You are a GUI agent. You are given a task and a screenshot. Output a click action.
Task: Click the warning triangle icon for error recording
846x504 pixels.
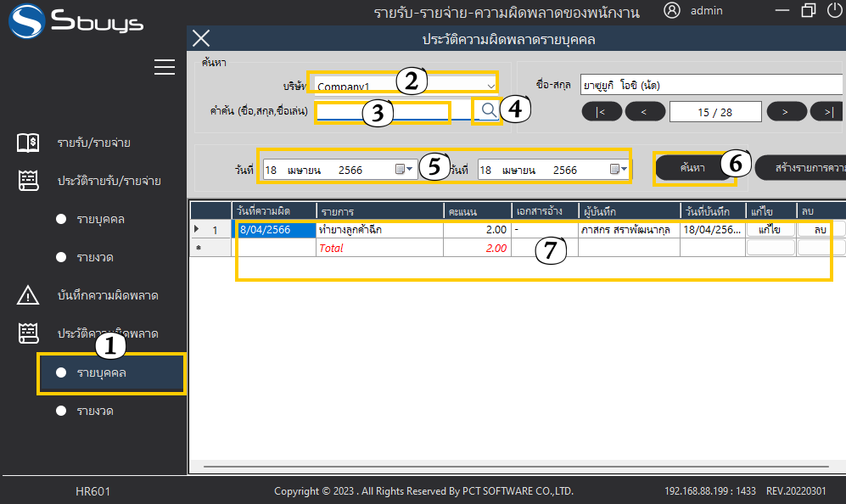pos(28,295)
